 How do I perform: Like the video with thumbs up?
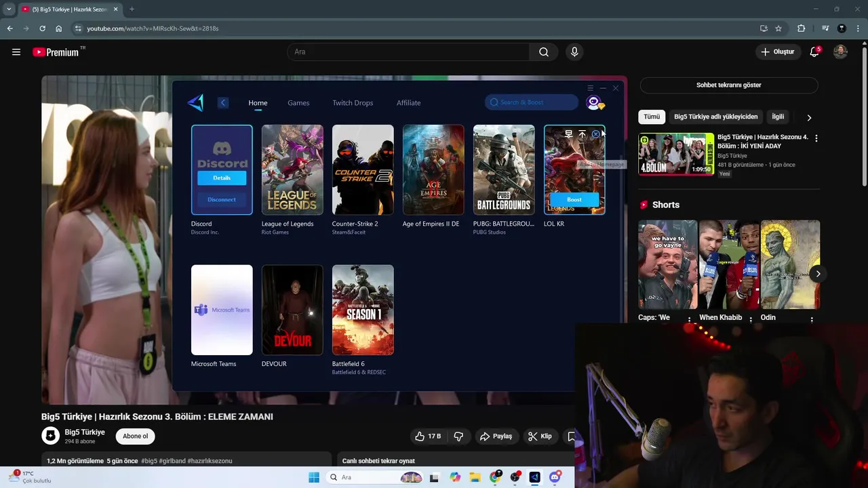click(x=428, y=436)
